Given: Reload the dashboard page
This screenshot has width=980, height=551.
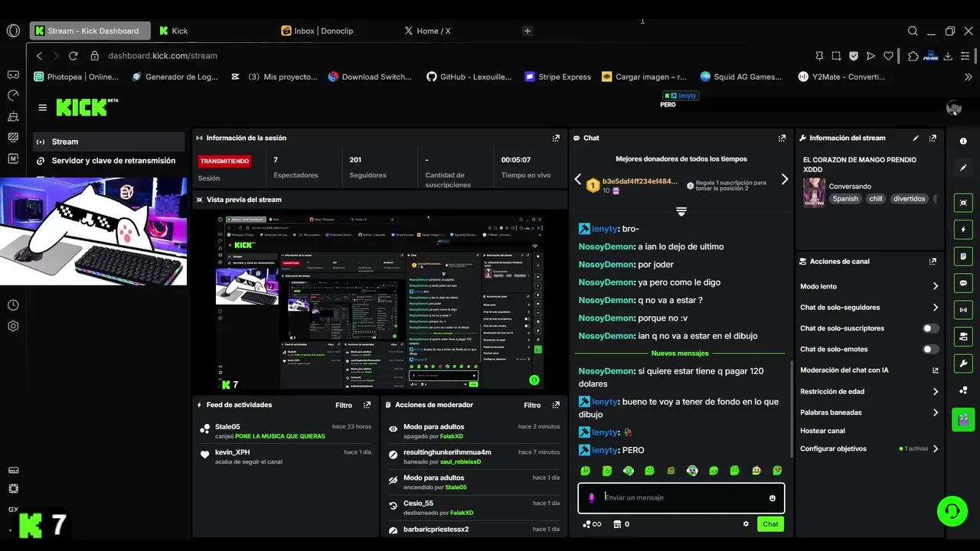Looking at the screenshot, I should pyautogui.click(x=73, y=56).
